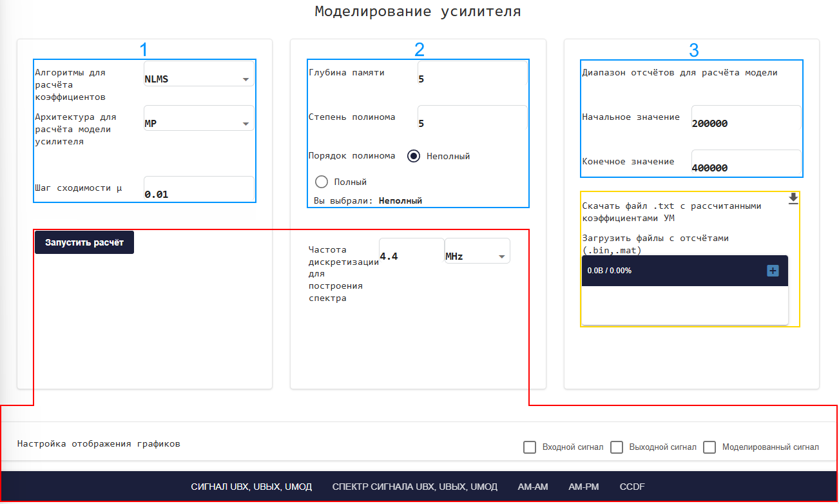Click the Вы выбрали: Неполный text
This screenshot has width=839, height=504.
click(x=368, y=201)
